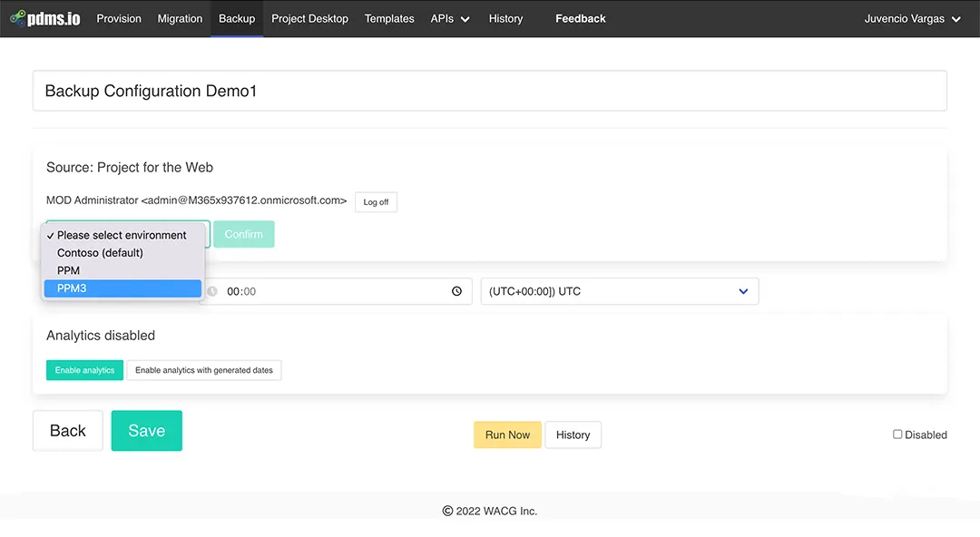Enable analytics with generated dates
The height and width of the screenshot is (537, 980).
click(203, 370)
